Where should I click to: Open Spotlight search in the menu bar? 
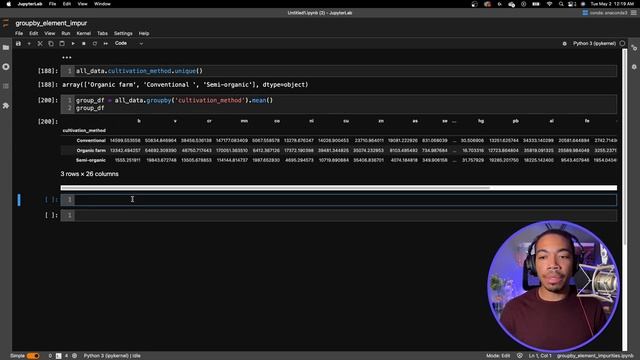click(561, 4)
